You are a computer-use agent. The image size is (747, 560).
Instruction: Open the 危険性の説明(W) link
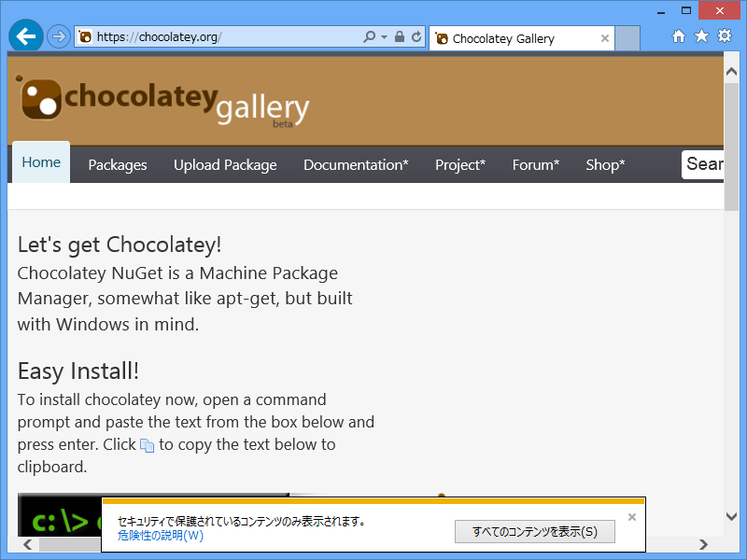point(159,537)
